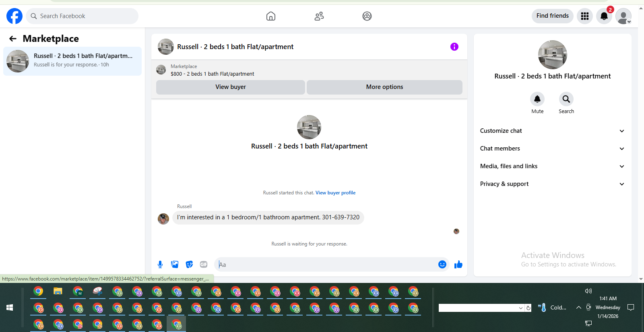
Task: Open the Windows Start button
Action: pyautogui.click(x=10, y=307)
